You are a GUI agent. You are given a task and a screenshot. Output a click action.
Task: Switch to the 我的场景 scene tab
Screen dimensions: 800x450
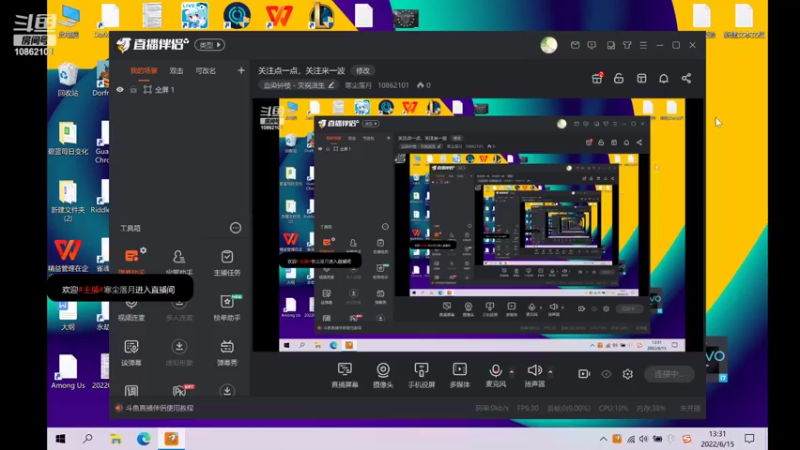pos(143,71)
